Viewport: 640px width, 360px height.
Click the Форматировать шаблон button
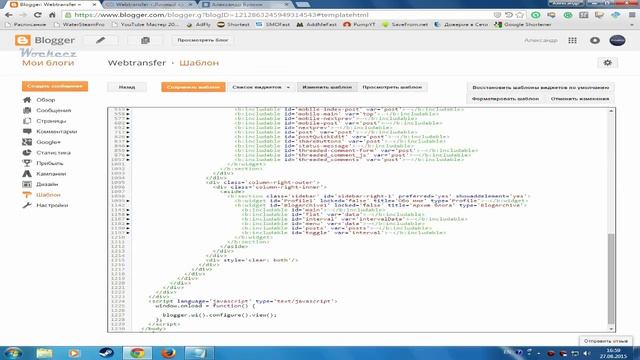tap(505, 99)
